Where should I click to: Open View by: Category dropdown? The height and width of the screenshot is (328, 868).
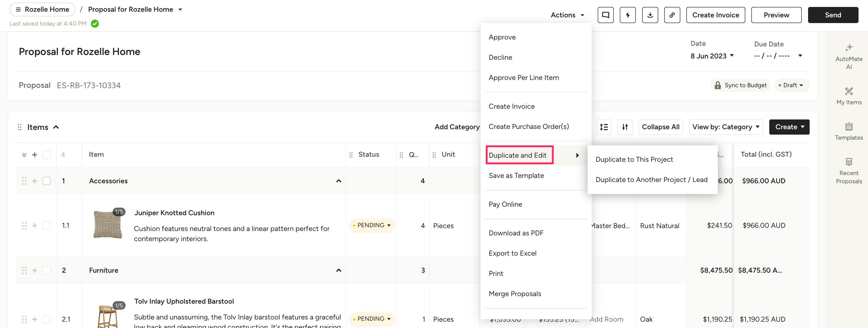tap(725, 127)
